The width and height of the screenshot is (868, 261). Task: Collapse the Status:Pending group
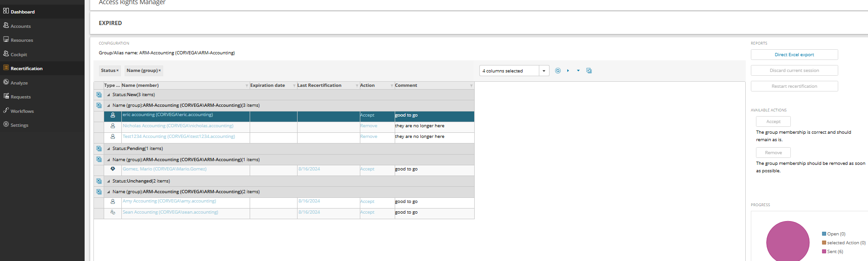108,149
